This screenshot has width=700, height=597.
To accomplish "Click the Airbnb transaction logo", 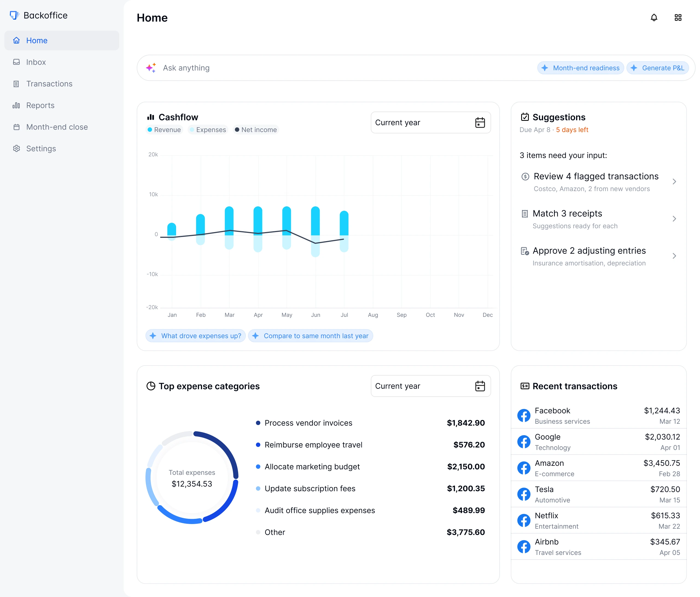I will 524,547.
